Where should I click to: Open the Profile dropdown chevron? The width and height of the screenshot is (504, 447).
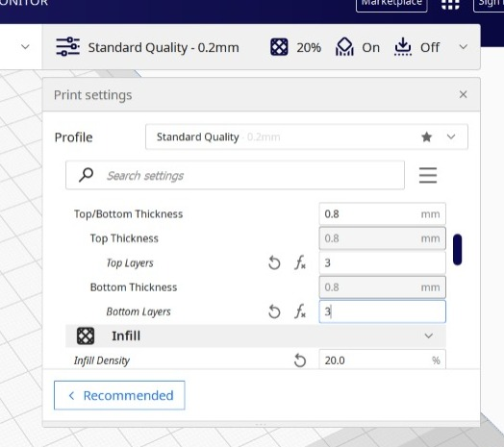[451, 137]
